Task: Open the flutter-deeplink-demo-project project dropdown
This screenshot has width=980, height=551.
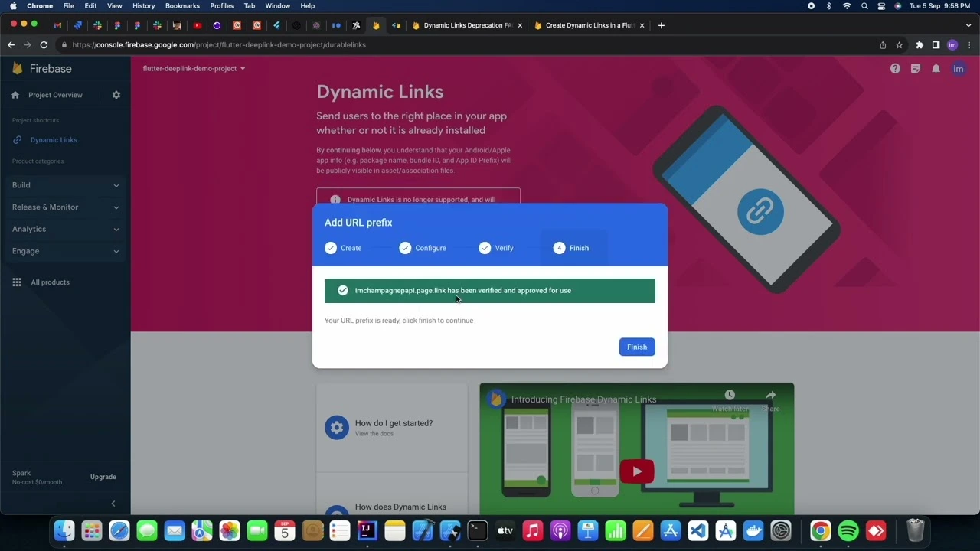Action: (x=194, y=69)
